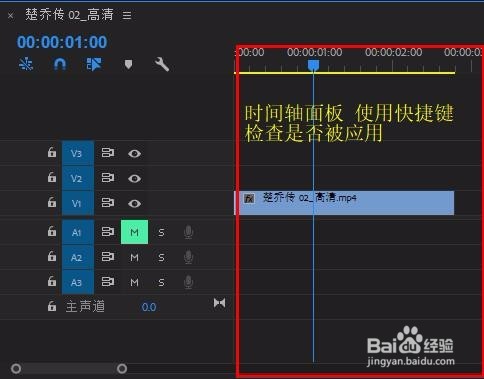Mute track A3
This screenshot has width=484, height=379.
tap(134, 282)
